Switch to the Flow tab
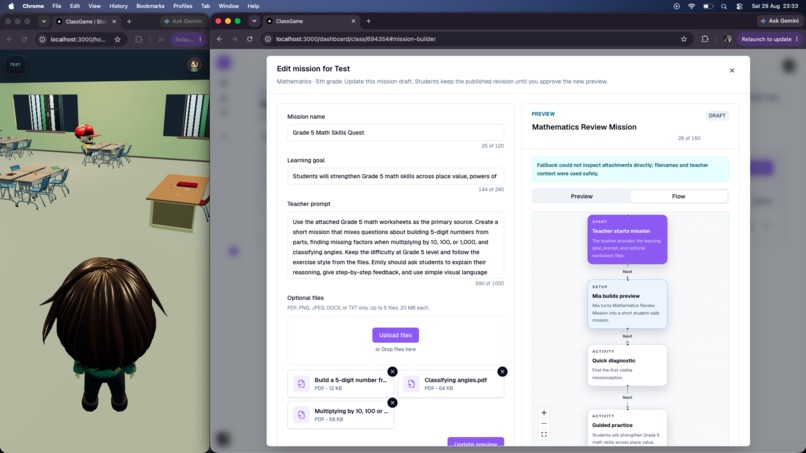The width and height of the screenshot is (806, 453). [x=679, y=196]
